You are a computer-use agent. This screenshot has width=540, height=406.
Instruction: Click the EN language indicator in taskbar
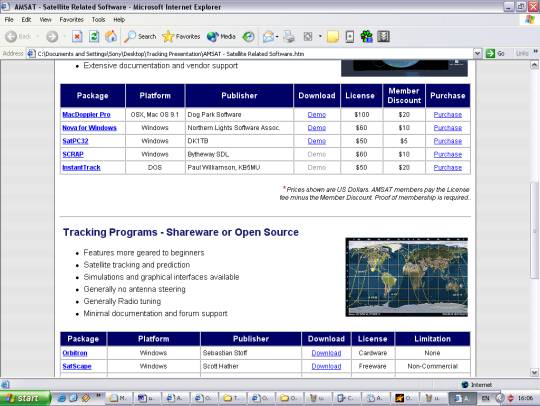tap(486, 398)
